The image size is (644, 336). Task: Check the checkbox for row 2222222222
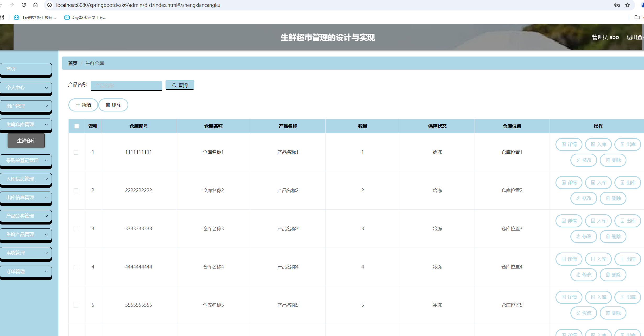tap(76, 191)
